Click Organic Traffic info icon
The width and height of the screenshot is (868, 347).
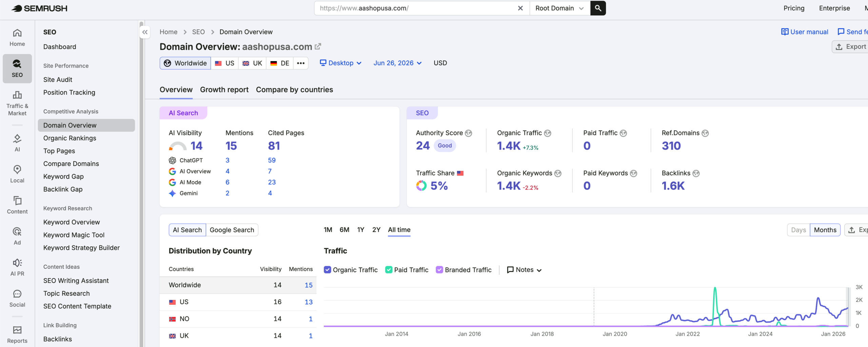pyautogui.click(x=548, y=133)
